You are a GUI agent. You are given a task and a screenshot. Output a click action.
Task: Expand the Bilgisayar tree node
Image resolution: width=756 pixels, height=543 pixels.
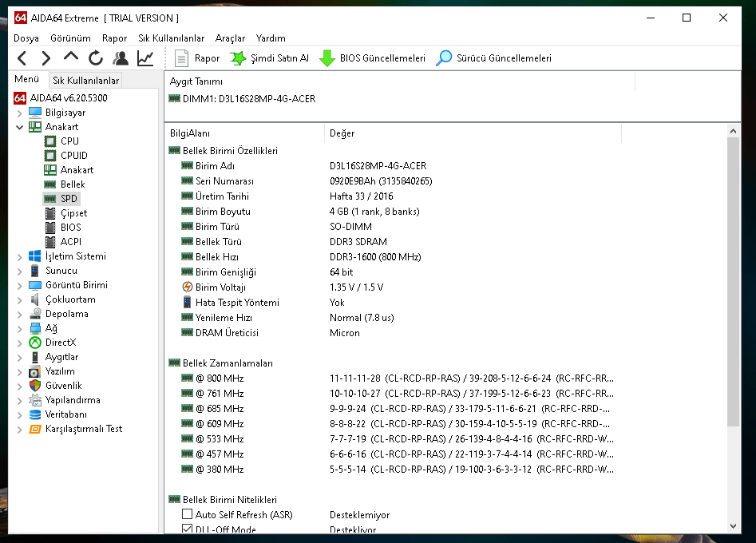click(20, 113)
